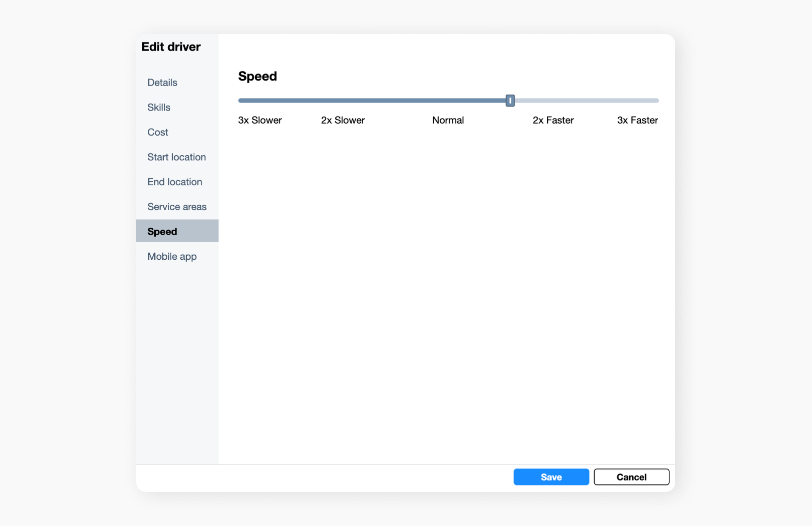
Task: Select the highlighted Speed sidebar tab
Action: 162,231
